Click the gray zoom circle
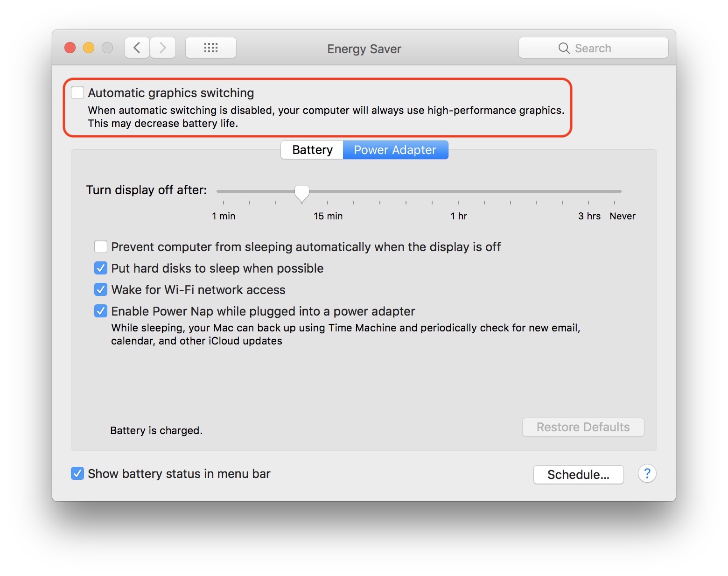The width and height of the screenshot is (728, 576). point(107,47)
